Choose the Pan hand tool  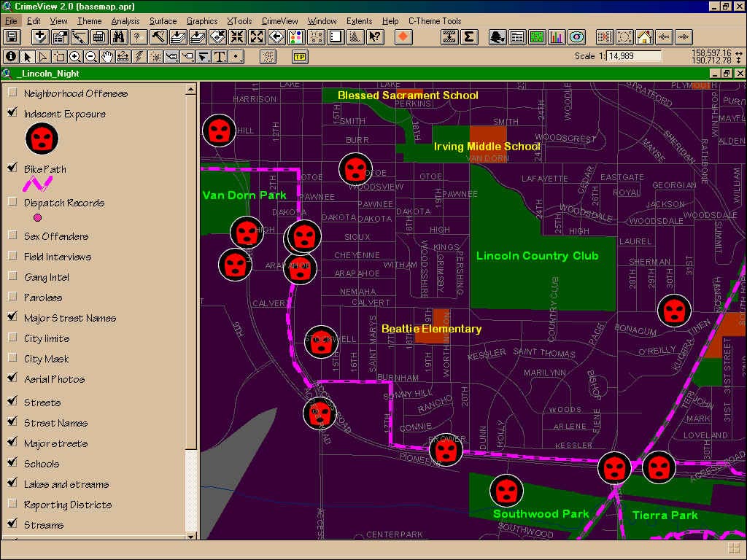tap(107, 57)
